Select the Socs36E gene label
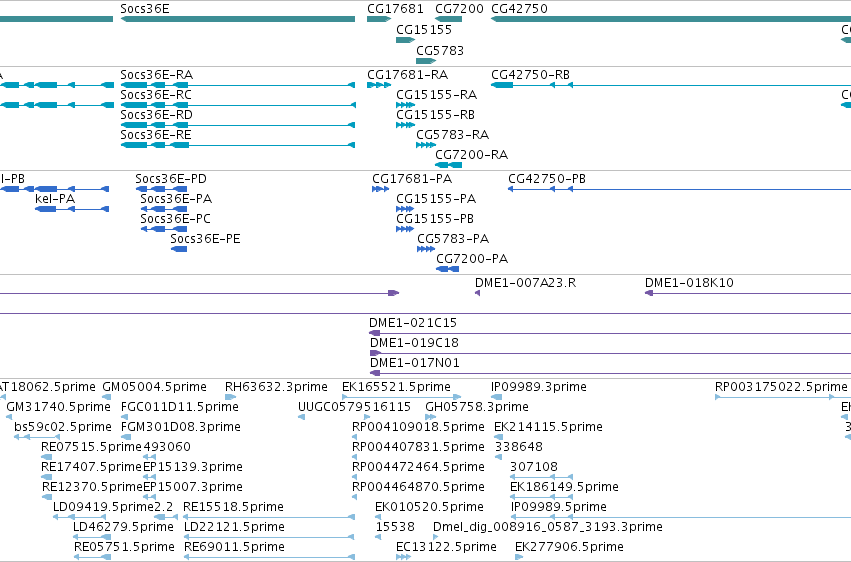Image resolution: width=851 pixels, height=562 pixels. [x=145, y=9]
